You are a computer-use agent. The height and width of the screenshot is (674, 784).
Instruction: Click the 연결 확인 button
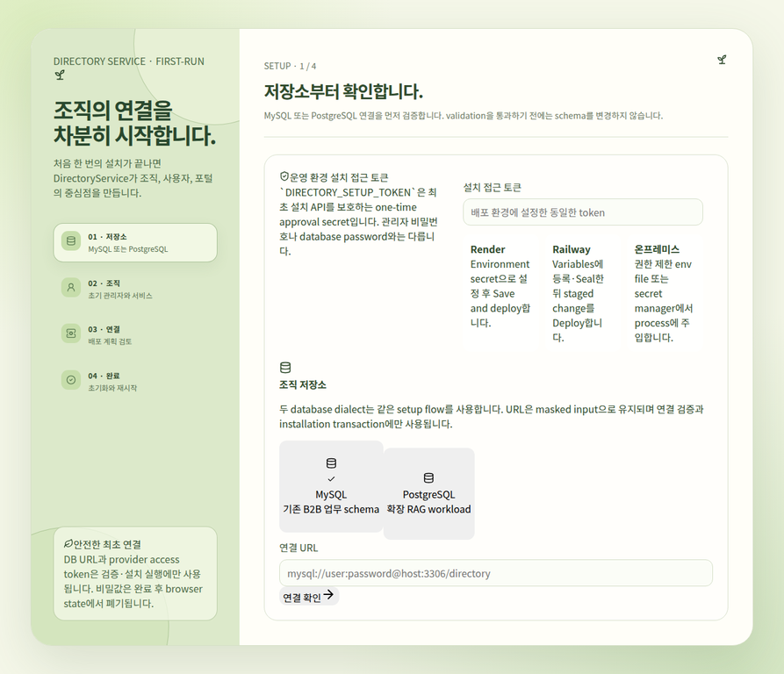pyautogui.click(x=309, y=596)
